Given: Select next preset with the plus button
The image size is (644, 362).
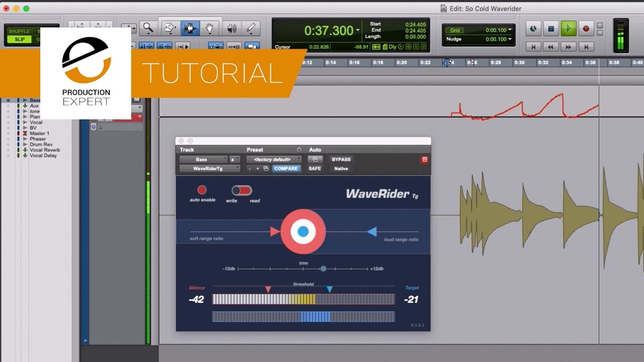Looking at the screenshot, I should [x=257, y=168].
